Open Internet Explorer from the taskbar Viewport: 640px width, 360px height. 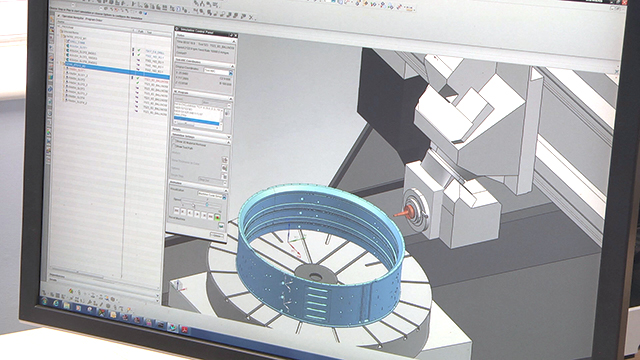point(56,303)
